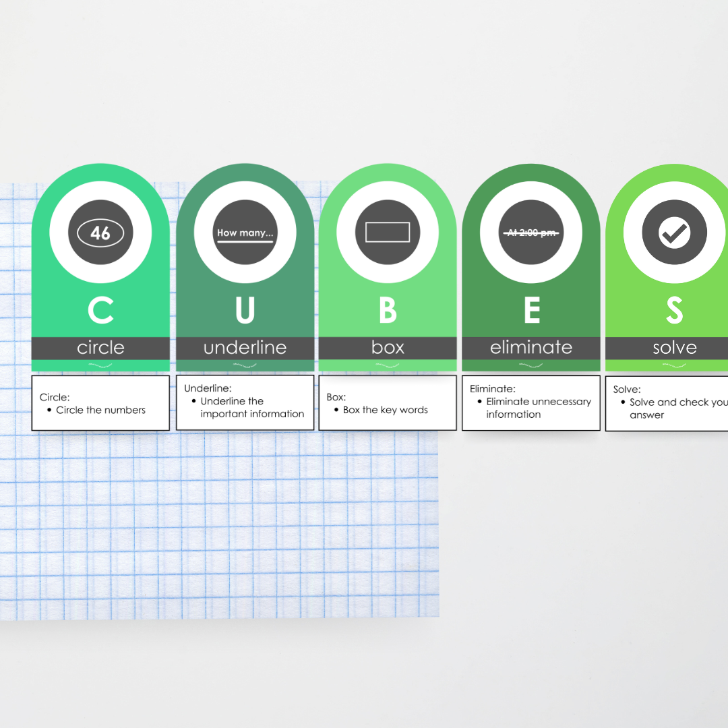Click the gray 'eliminate' label bar
The image size is (728, 728).
[531, 348]
